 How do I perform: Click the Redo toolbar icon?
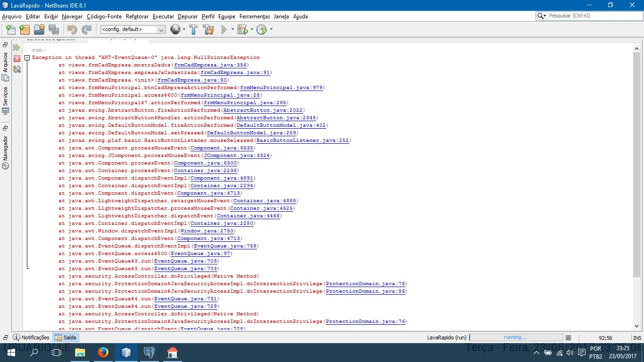tap(87, 30)
